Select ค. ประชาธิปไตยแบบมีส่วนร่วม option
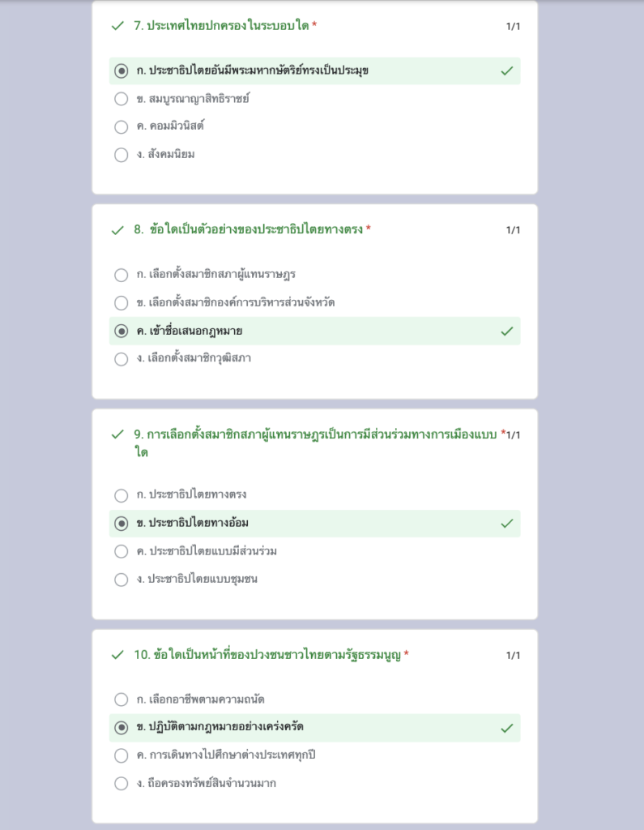The width and height of the screenshot is (644, 830). pos(122,551)
